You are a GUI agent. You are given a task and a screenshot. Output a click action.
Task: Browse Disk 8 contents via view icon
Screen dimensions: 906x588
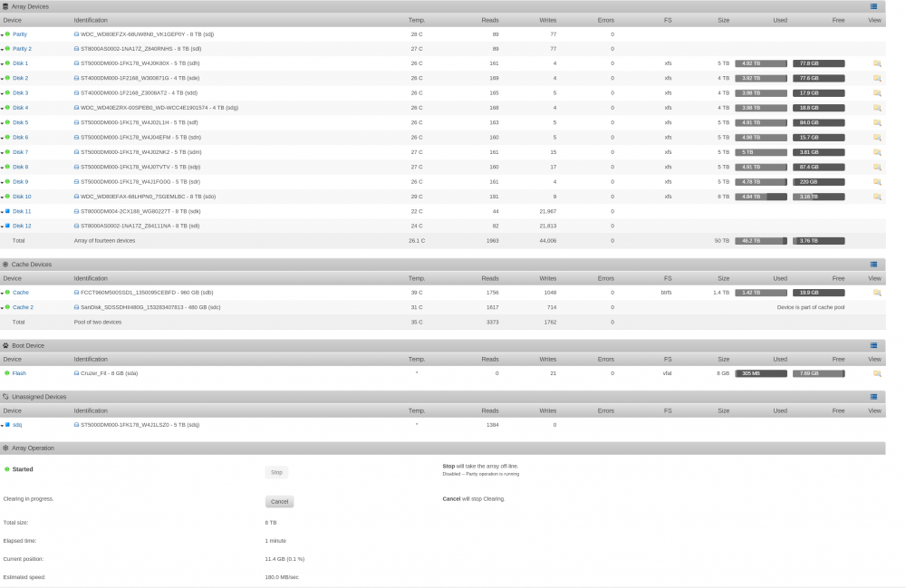877,167
